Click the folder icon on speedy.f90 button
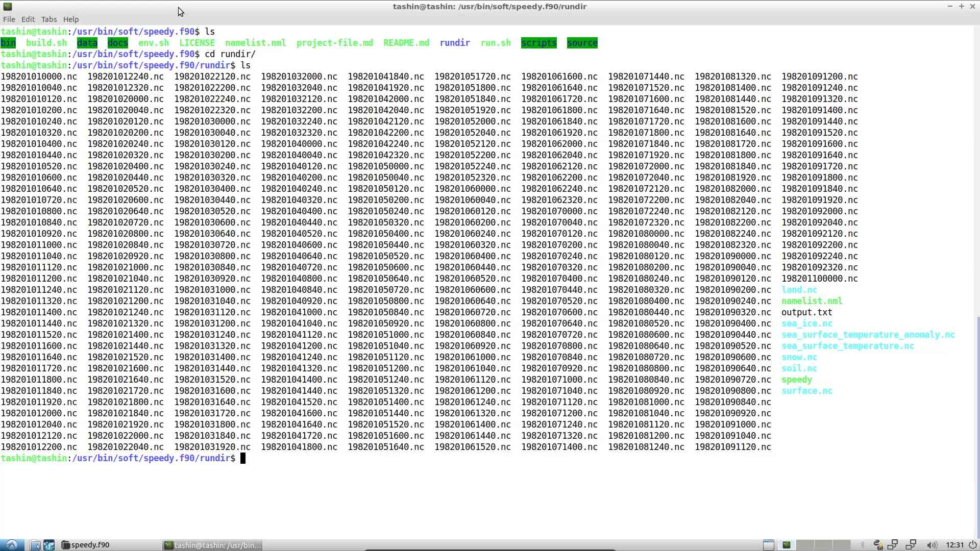Image resolution: width=980 pixels, height=551 pixels. click(65, 545)
